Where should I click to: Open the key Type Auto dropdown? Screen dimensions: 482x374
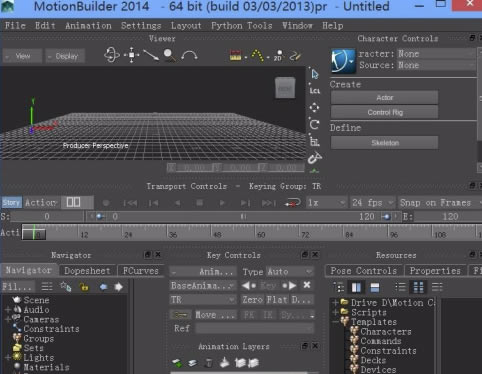pos(289,272)
